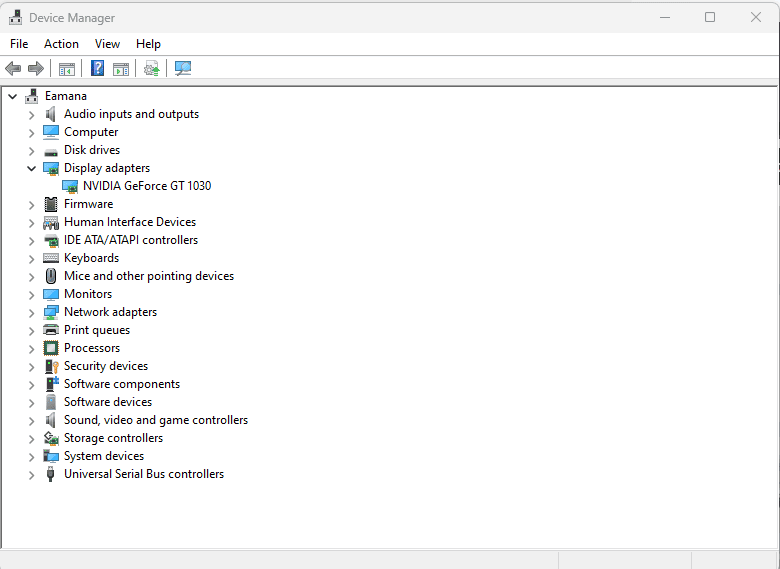780x569 pixels.
Task: Expand Audio inputs and outputs
Action: coord(31,115)
